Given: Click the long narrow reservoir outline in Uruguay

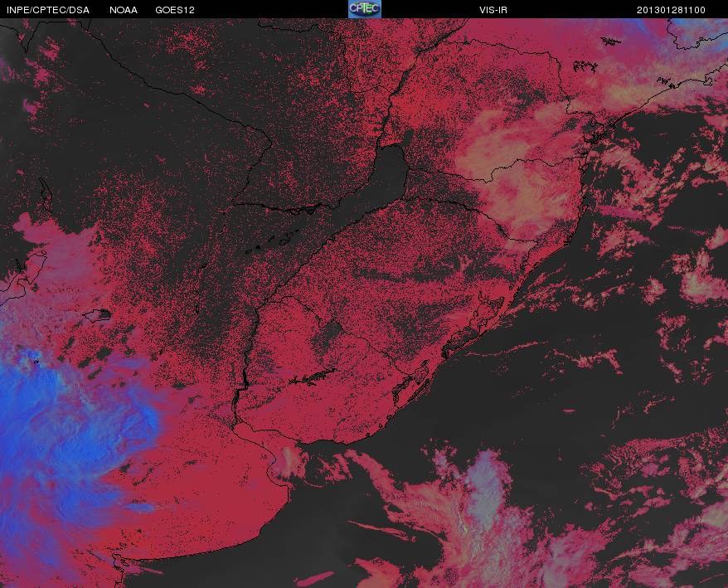Looking at the screenshot, I should point(313,377).
